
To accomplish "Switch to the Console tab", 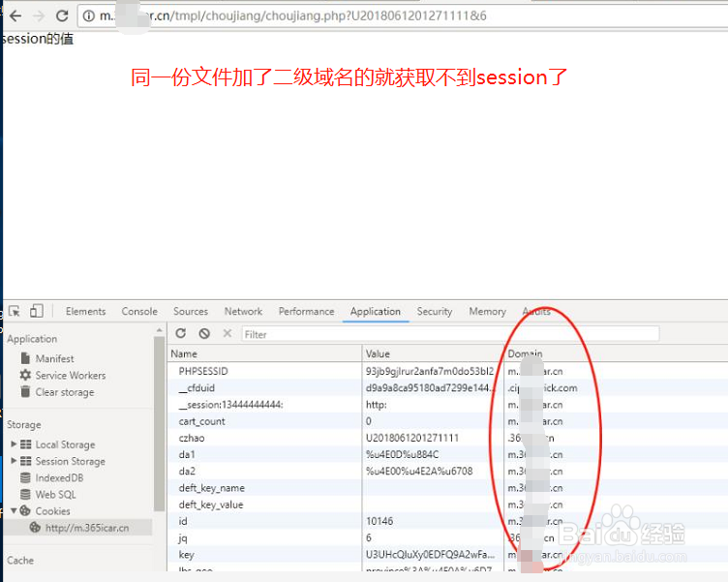I will (139, 311).
